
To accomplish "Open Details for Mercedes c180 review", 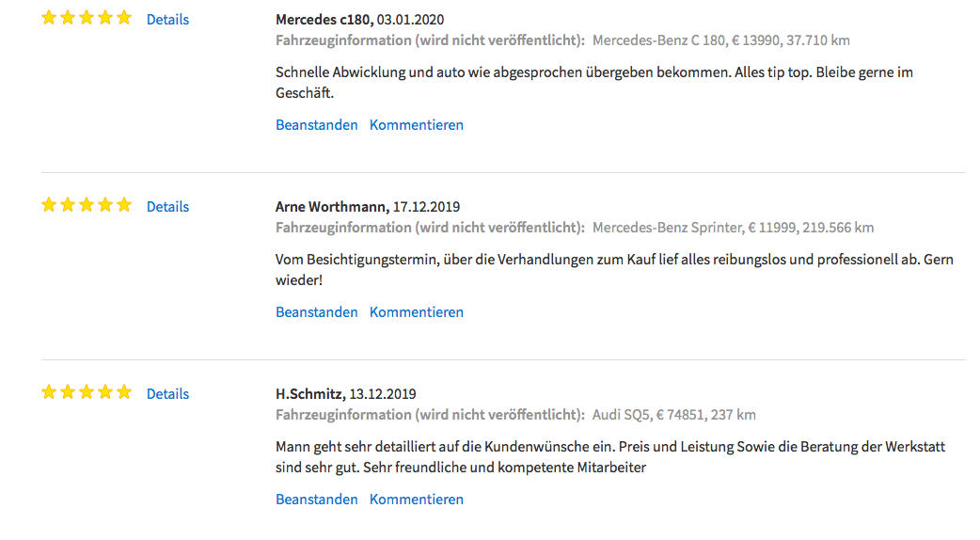I will point(167,20).
